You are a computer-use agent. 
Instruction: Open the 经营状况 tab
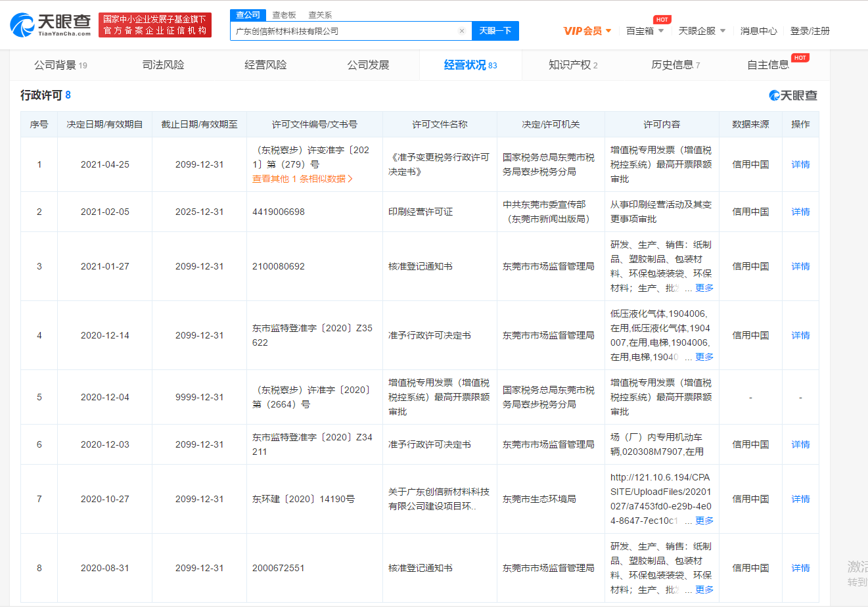click(x=470, y=65)
